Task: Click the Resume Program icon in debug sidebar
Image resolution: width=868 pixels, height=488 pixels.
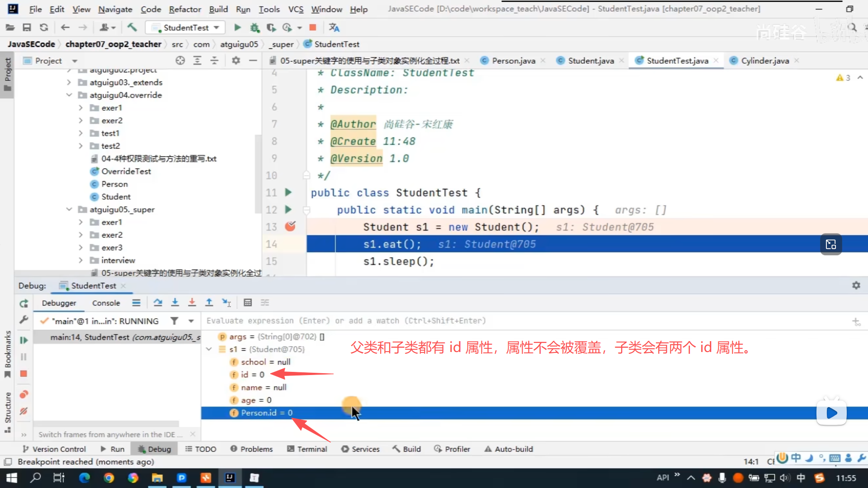Action: click(24, 340)
